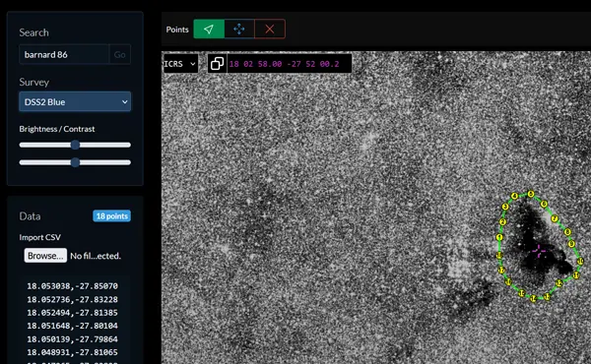Click the No file selected label
Screen dimensions: 591x364
(x=96, y=256)
